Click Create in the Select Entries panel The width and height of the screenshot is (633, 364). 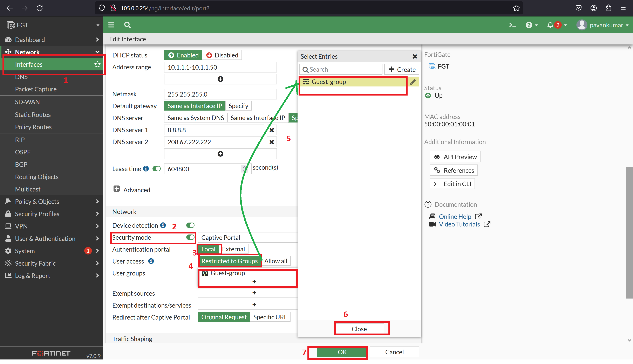(402, 69)
